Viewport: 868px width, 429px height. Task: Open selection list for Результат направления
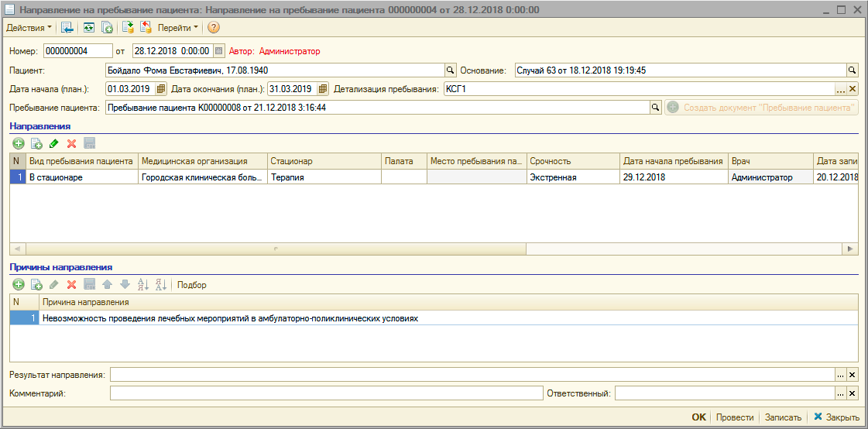[x=840, y=375]
